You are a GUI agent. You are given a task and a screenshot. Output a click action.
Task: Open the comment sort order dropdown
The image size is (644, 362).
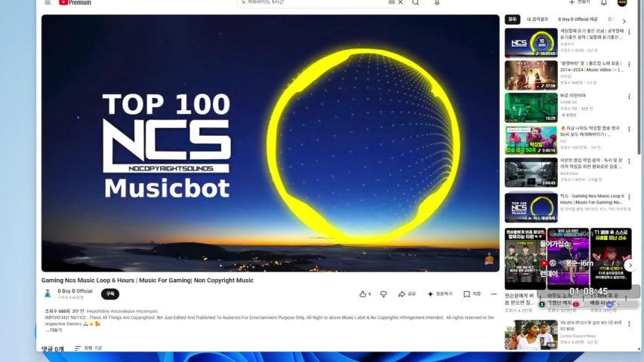[x=88, y=348]
